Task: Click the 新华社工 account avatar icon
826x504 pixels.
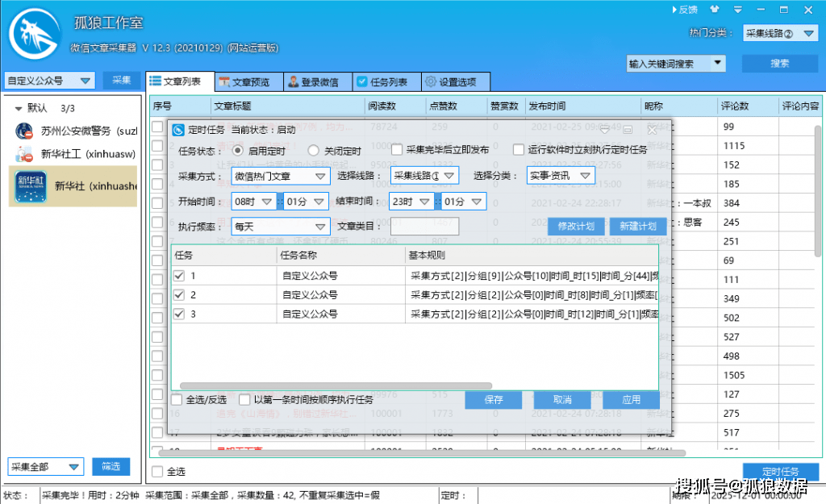Action: 24,154
